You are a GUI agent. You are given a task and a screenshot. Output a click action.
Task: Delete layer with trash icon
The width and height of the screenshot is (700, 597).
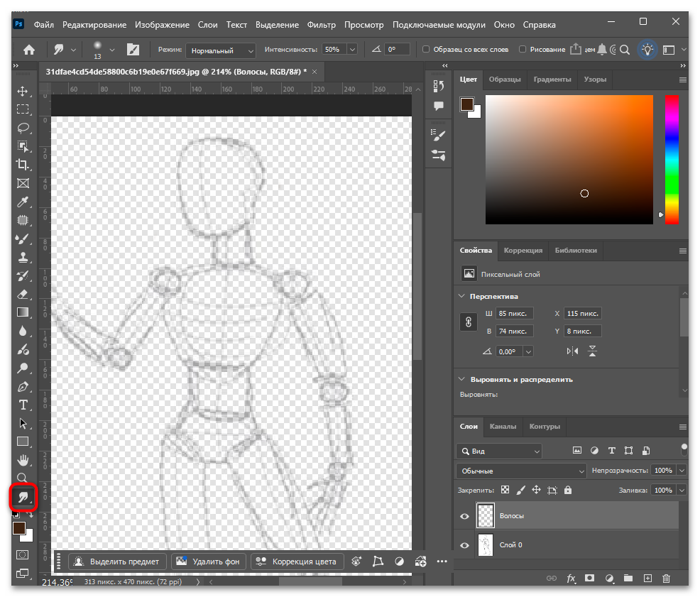coord(666,579)
